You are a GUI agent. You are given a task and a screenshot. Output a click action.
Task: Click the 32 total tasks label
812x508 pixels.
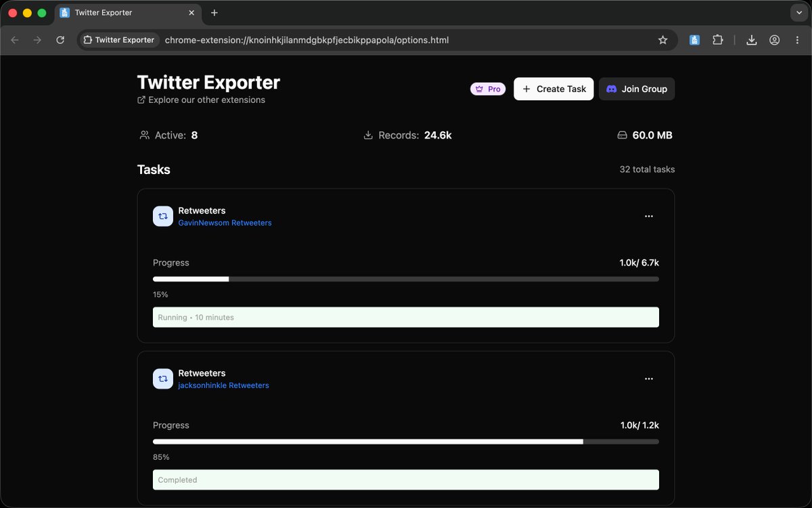coord(647,169)
